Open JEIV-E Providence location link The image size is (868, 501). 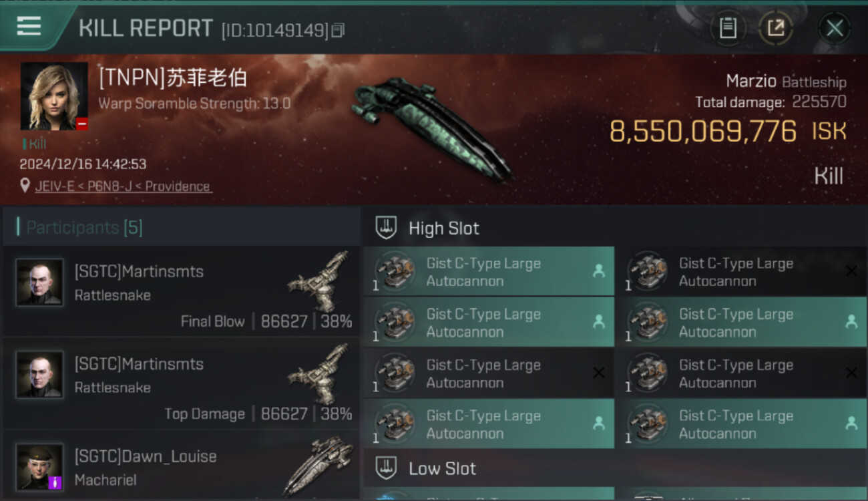coord(122,186)
